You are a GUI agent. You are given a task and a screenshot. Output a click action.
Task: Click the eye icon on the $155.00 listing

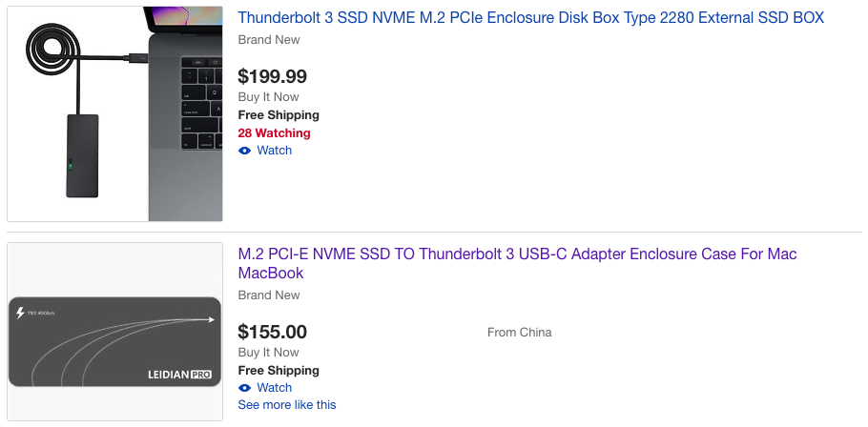(x=245, y=388)
